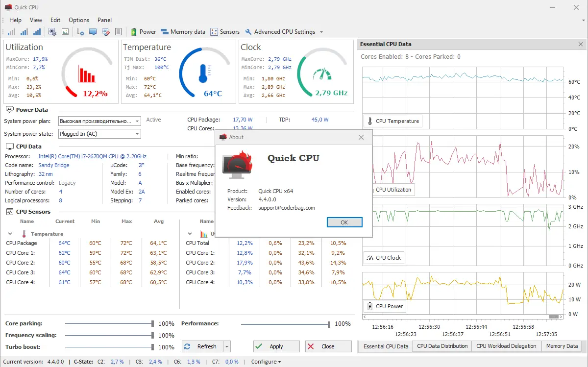Click the Close button at the bottom

(328, 346)
